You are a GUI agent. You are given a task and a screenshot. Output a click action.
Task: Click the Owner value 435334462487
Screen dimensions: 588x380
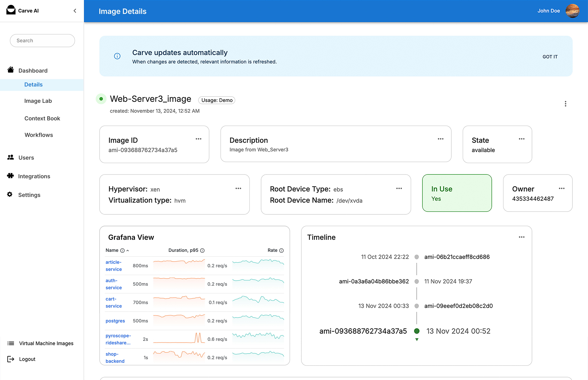click(x=533, y=199)
